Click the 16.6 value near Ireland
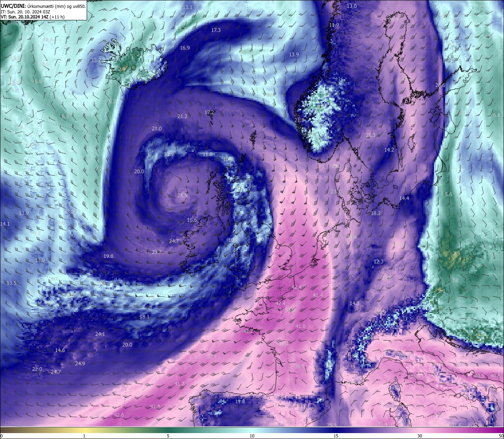This screenshot has width=504, height=439. click(192, 220)
